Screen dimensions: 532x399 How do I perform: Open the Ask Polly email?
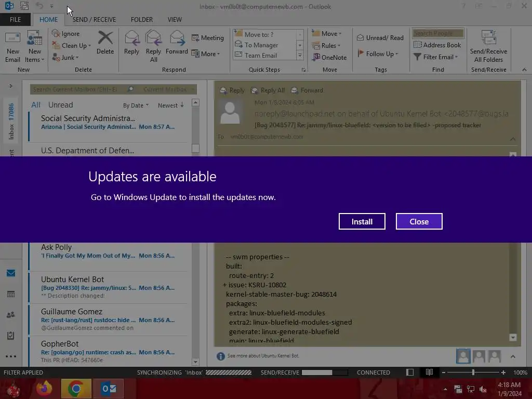coord(108,256)
